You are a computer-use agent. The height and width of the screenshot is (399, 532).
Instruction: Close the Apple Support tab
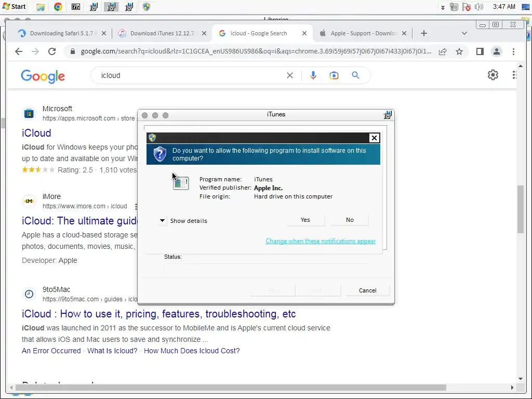click(404, 33)
